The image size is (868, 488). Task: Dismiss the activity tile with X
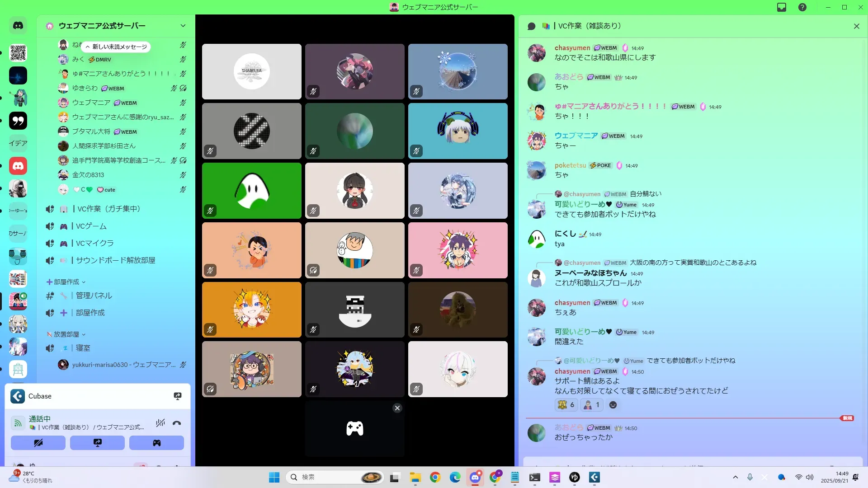[x=397, y=408]
